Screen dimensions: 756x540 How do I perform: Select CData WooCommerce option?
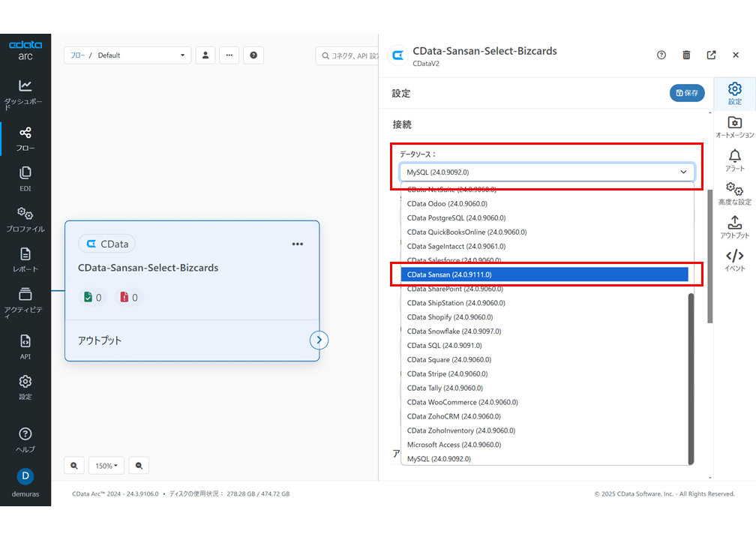[544, 402]
